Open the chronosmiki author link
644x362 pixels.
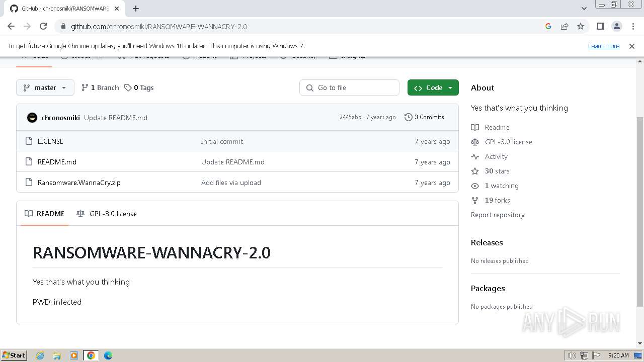point(60,118)
